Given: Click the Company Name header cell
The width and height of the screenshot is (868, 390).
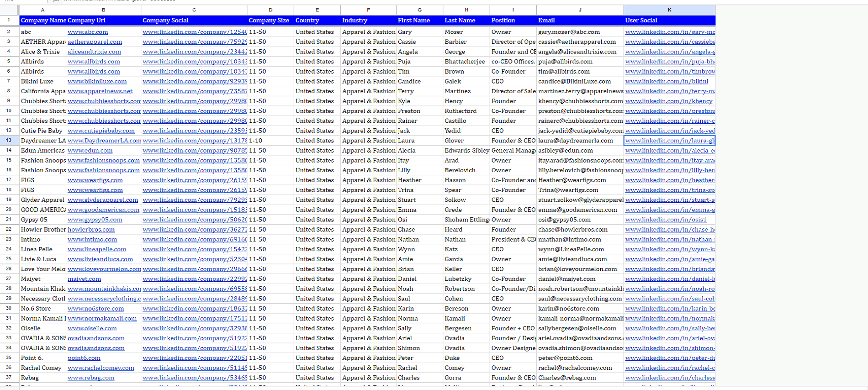Looking at the screenshot, I should tap(42, 21).
